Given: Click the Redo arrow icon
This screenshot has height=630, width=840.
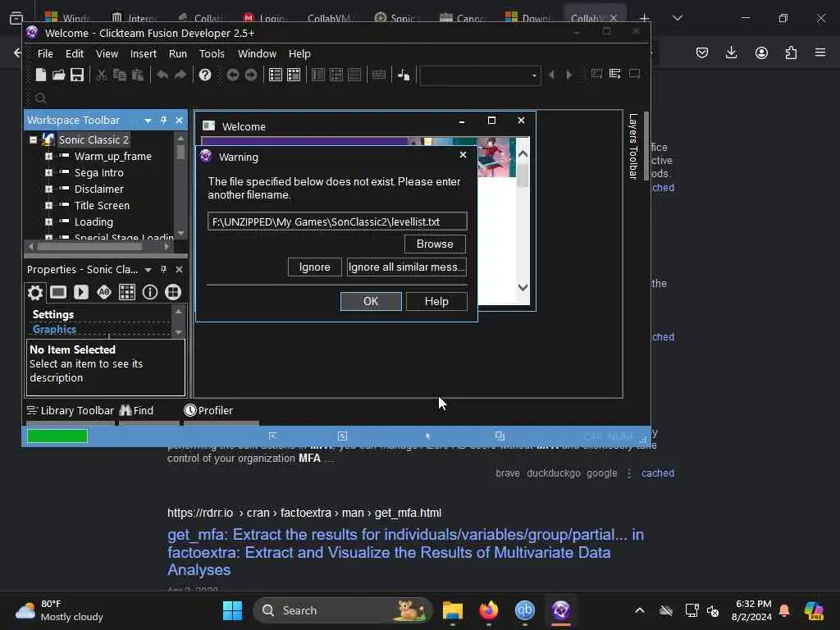Looking at the screenshot, I should click(x=180, y=75).
